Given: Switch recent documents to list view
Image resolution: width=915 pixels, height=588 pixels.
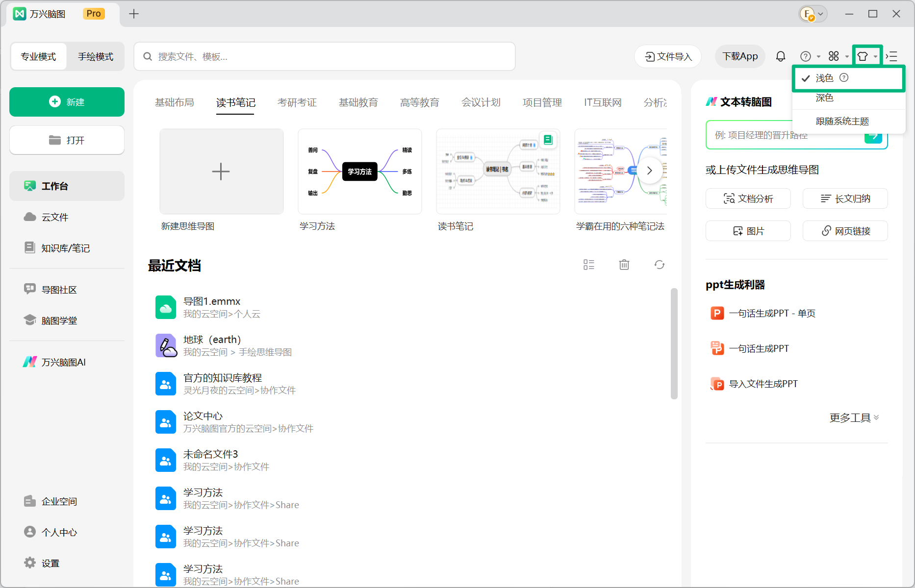Looking at the screenshot, I should point(589,265).
